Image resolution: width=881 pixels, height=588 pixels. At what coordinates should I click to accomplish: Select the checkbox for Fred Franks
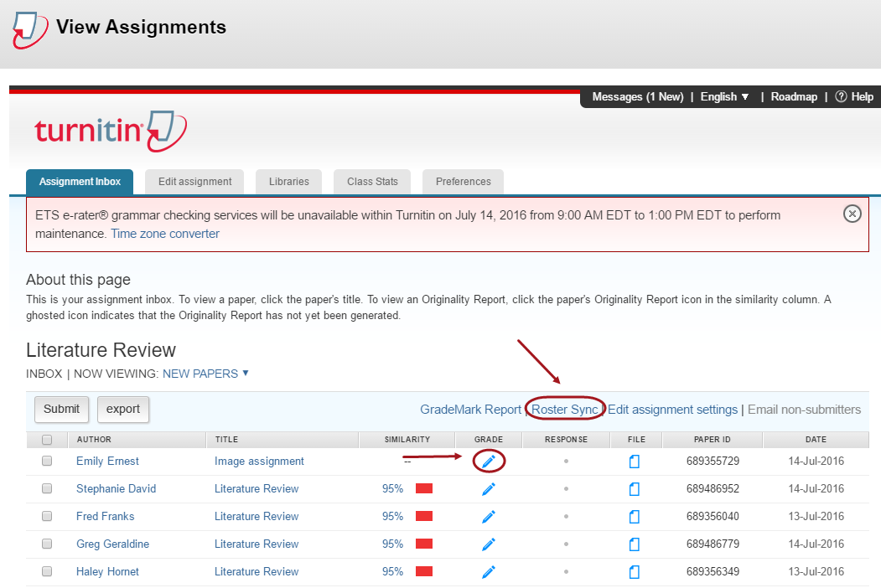[47, 516]
